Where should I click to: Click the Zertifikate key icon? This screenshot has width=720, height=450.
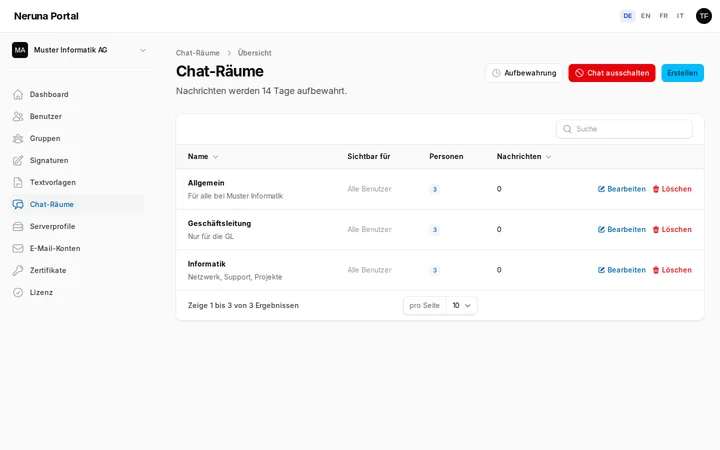click(x=18, y=270)
